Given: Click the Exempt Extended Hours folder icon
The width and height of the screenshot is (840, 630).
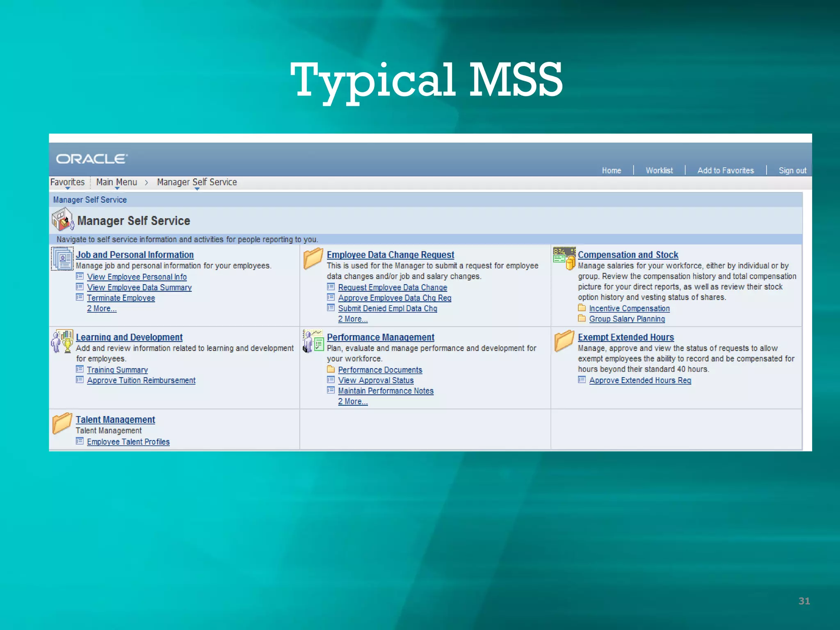Looking at the screenshot, I should click(x=564, y=341).
